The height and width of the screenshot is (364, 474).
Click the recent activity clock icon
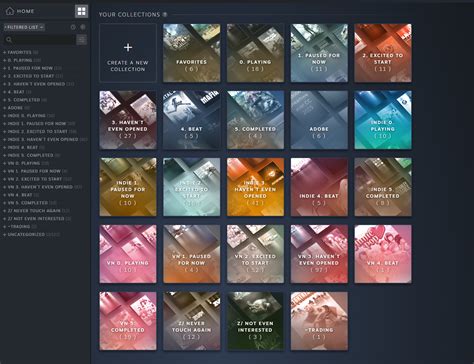pos(73,27)
